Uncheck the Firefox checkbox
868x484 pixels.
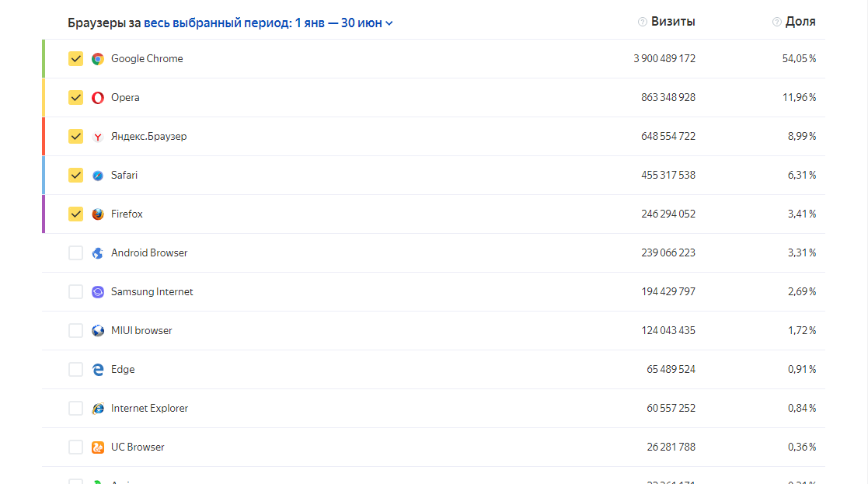tap(75, 214)
